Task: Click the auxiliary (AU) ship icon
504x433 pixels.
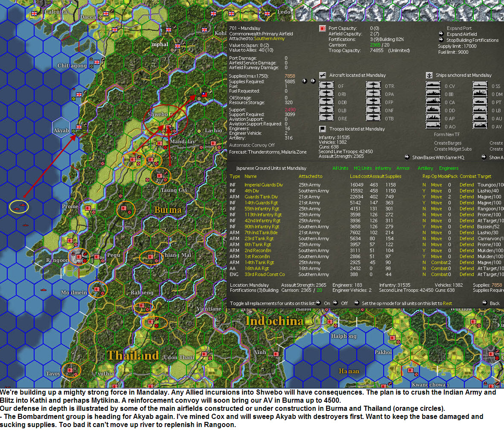Action: click(480, 118)
